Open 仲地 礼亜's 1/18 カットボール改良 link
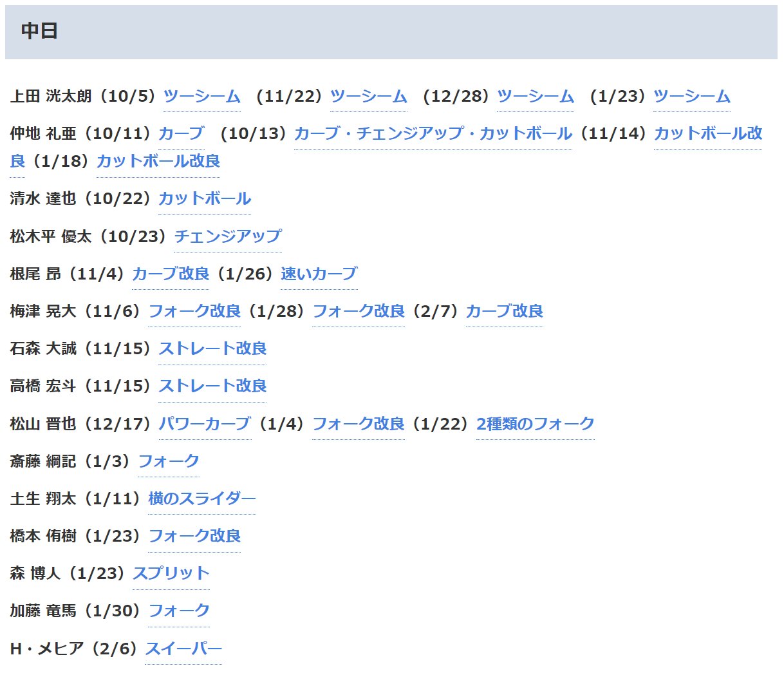This screenshot has height=675, width=784. (158, 161)
